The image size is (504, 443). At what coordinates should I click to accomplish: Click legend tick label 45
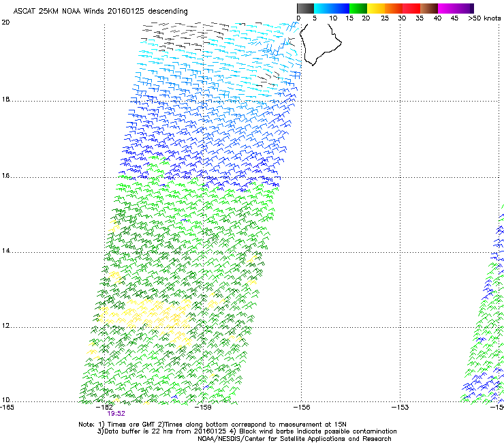point(454,18)
